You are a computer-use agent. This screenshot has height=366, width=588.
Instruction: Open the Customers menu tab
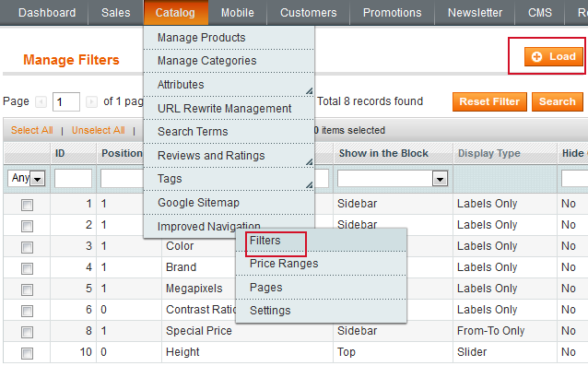pos(308,13)
